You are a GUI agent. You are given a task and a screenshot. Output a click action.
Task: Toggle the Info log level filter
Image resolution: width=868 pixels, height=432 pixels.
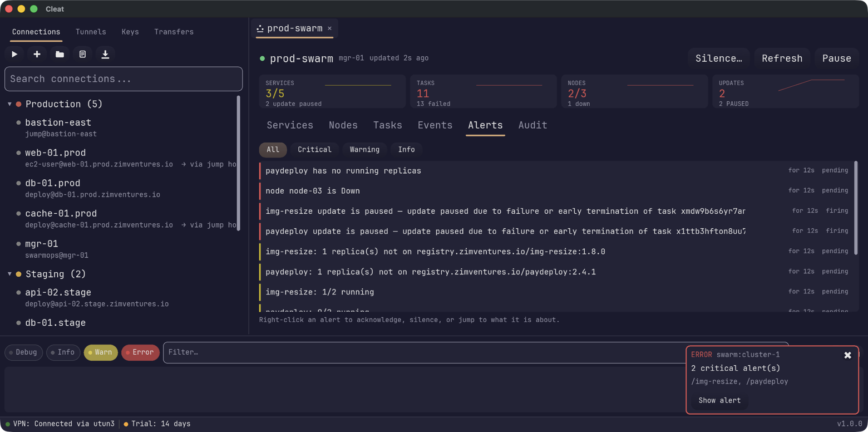(x=63, y=352)
